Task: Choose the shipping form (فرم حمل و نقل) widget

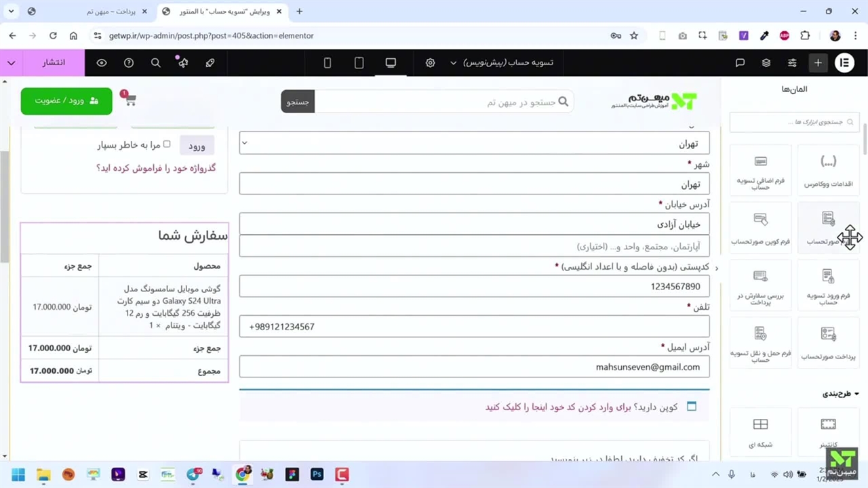Action: (x=760, y=342)
